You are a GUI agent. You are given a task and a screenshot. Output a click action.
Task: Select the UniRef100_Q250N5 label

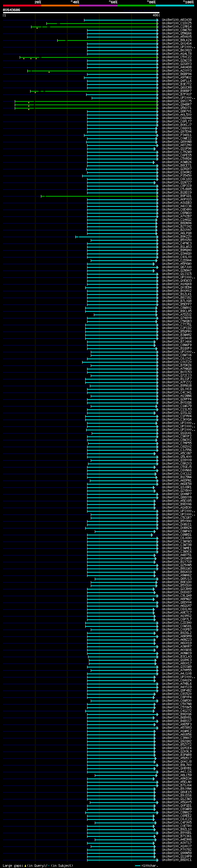(176, 565)
